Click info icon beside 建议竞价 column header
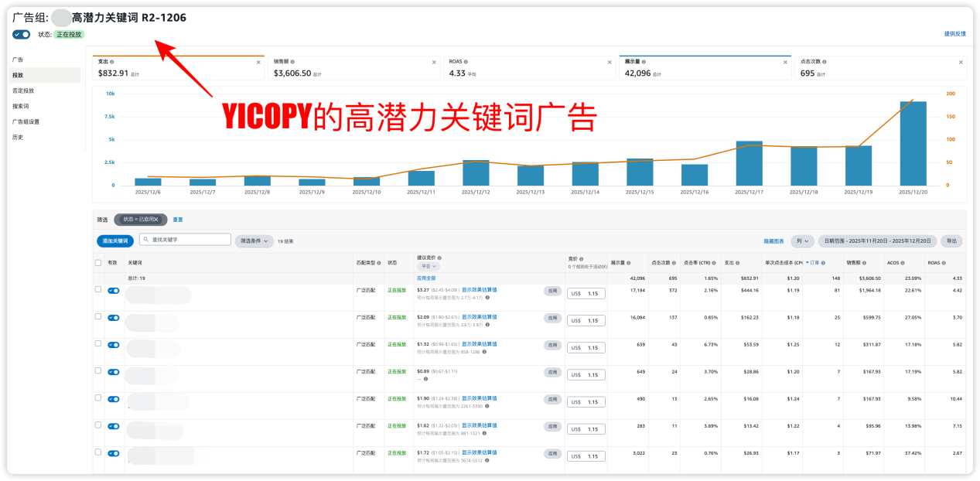This screenshot has height=481, width=980. (x=440, y=257)
